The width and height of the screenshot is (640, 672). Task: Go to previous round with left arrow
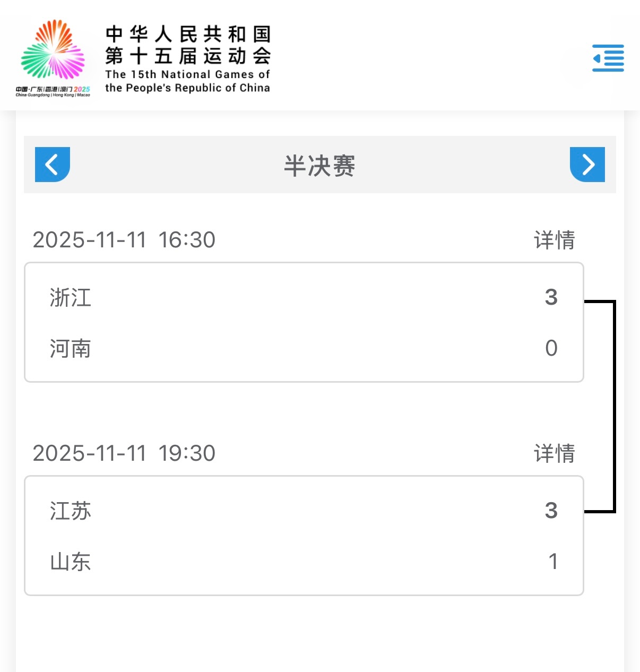click(53, 165)
